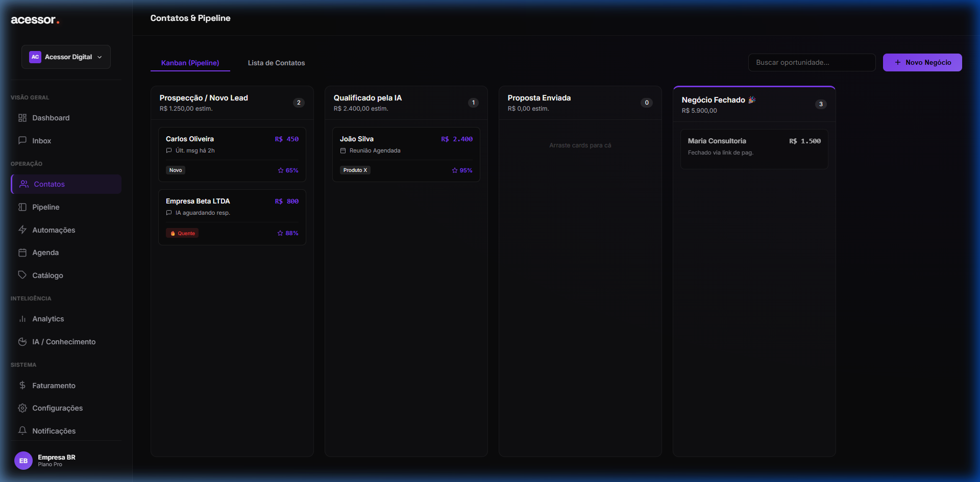Screen dimensions: 980x482
Task: Click the Contatos people icon
Action: (24, 184)
